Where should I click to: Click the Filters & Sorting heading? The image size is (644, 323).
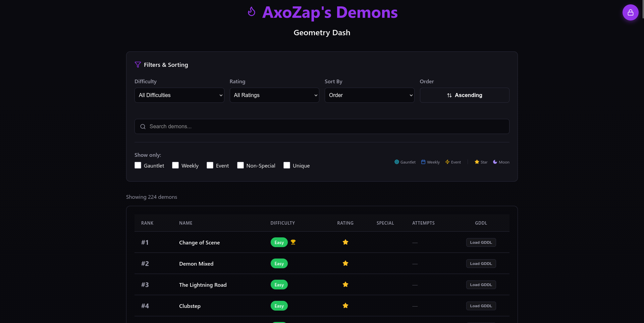(x=166, y=65)
